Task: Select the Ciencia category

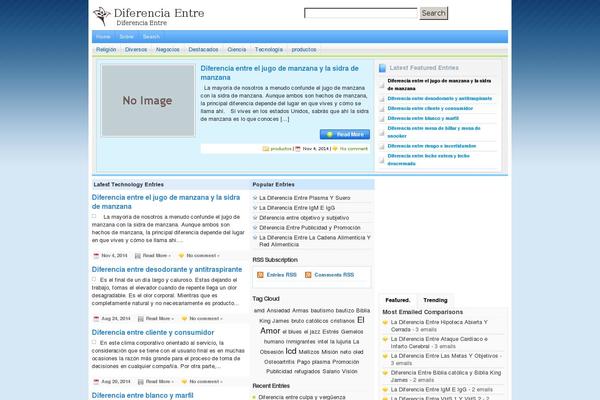Action: point(237,50)
